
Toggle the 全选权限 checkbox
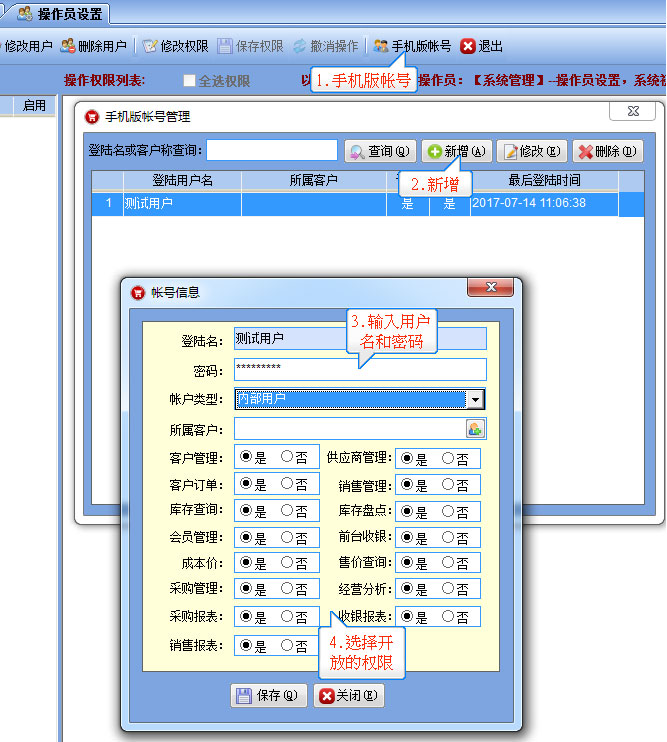[x=189, y=81]
